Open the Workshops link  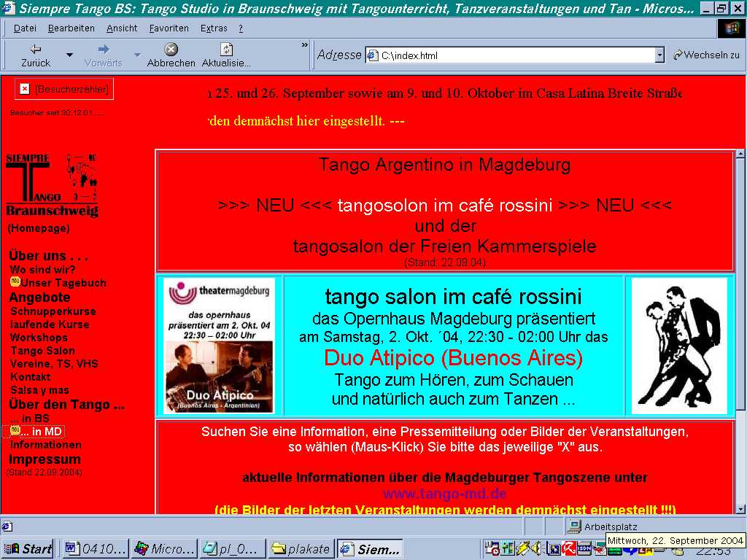pyautogui.click(x=39, y=338)
